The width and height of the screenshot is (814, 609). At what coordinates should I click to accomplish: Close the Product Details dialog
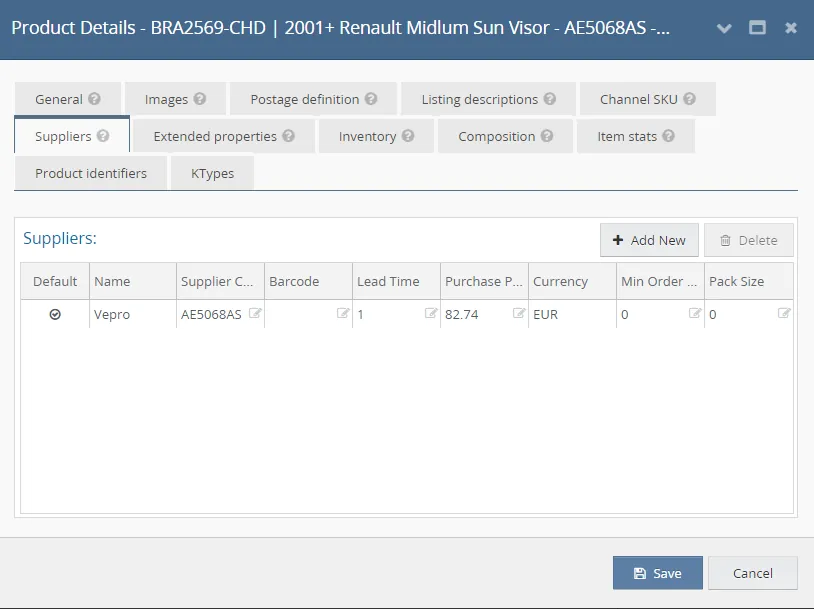[x=791, y=28]
